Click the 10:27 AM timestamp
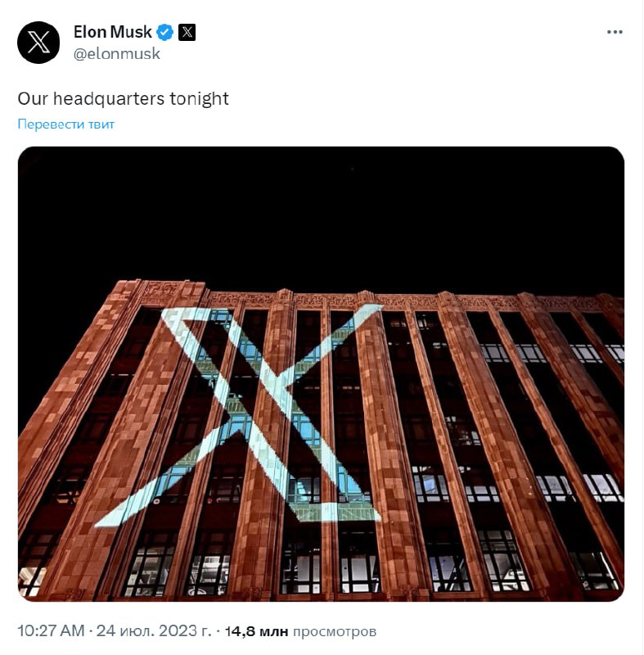Viewport: 644px width, 655px height. pos(51,631)
